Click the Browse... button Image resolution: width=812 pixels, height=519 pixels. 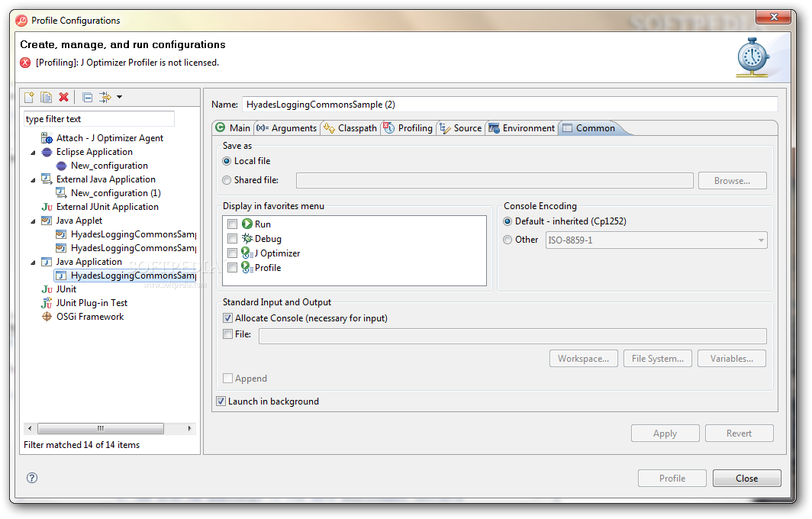tap(733, 181)
